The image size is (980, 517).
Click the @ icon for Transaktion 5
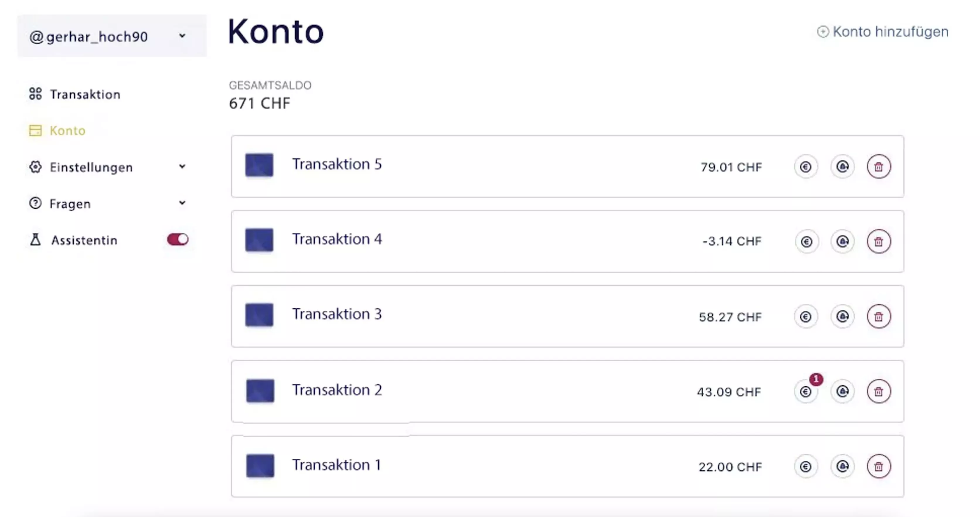coord(843,167)
